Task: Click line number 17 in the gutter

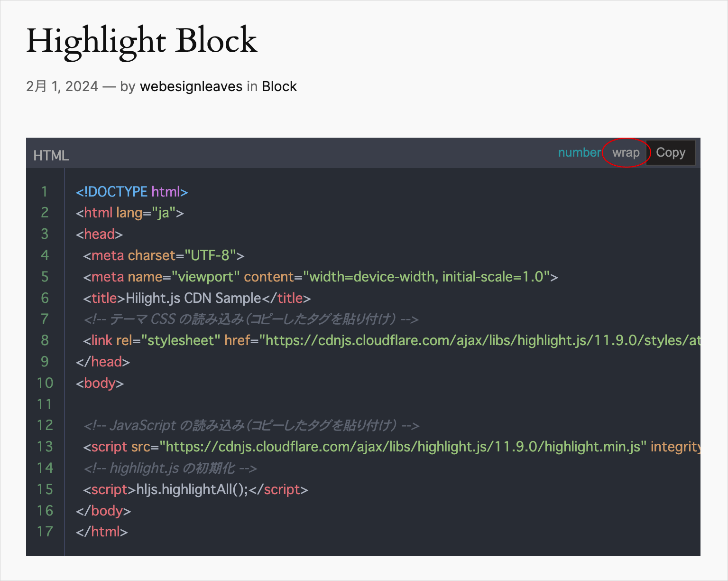Action: click(x=45, y=532)
